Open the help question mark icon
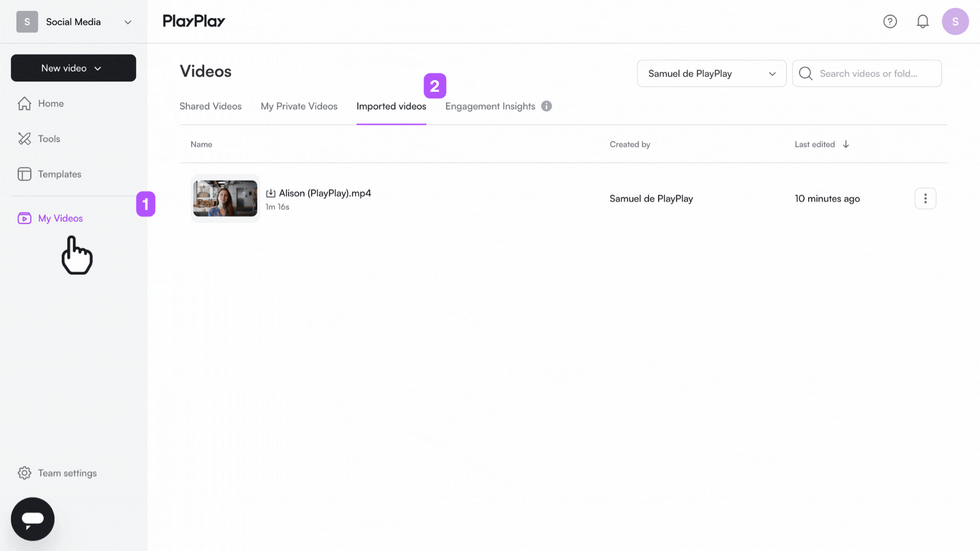Image resolution: width=980 pixels, height=551 pixels. 890,21
